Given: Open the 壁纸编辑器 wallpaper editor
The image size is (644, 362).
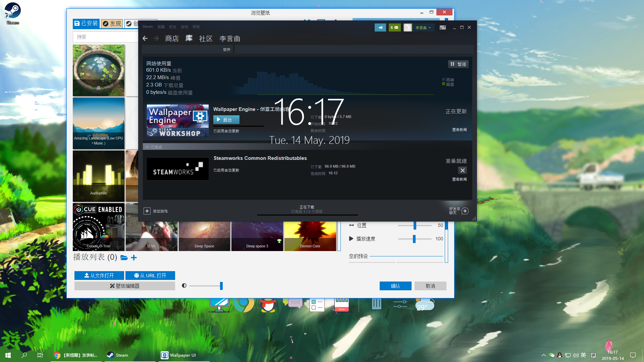Looking at the screenshot, I should [x=125, y=286].
